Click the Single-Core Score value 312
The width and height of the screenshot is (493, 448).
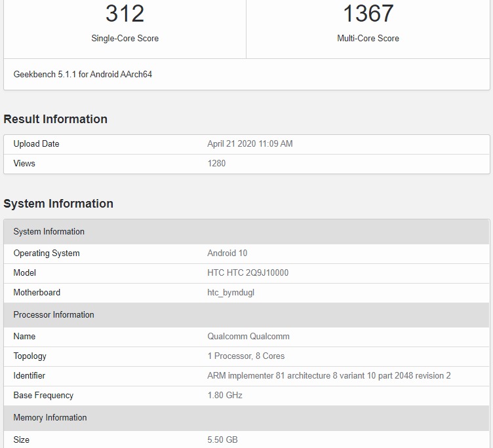(x=125, y=14)
